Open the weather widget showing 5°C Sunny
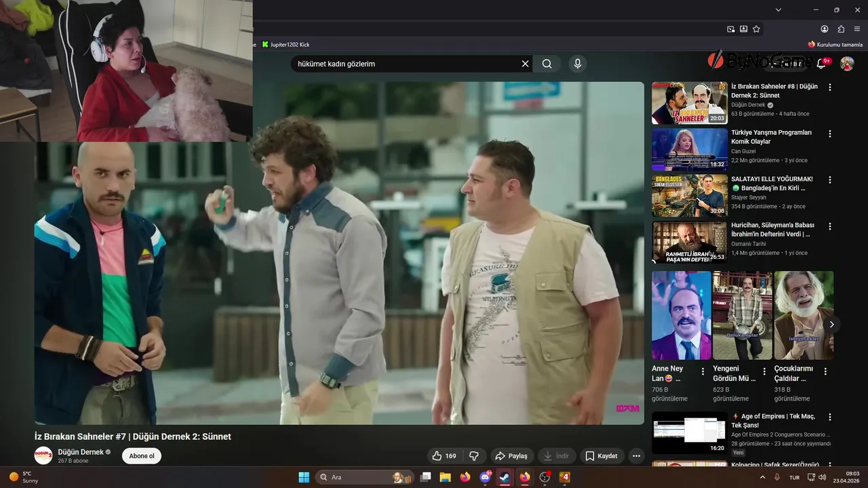 [24, 477]
